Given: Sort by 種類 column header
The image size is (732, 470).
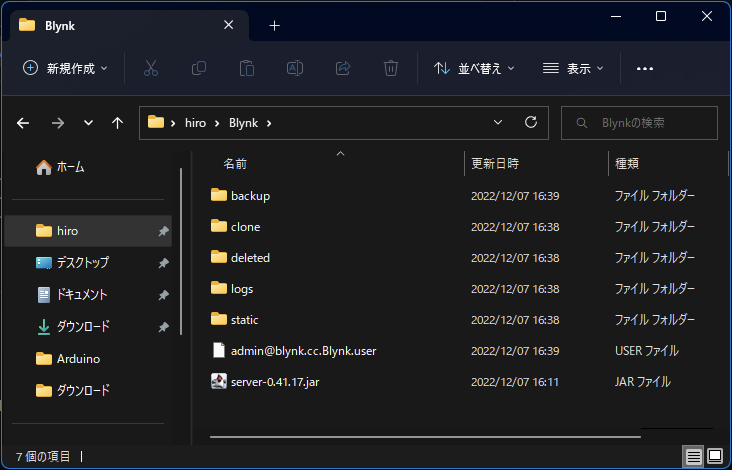Looking at the screenshot, I should [627, 164].
